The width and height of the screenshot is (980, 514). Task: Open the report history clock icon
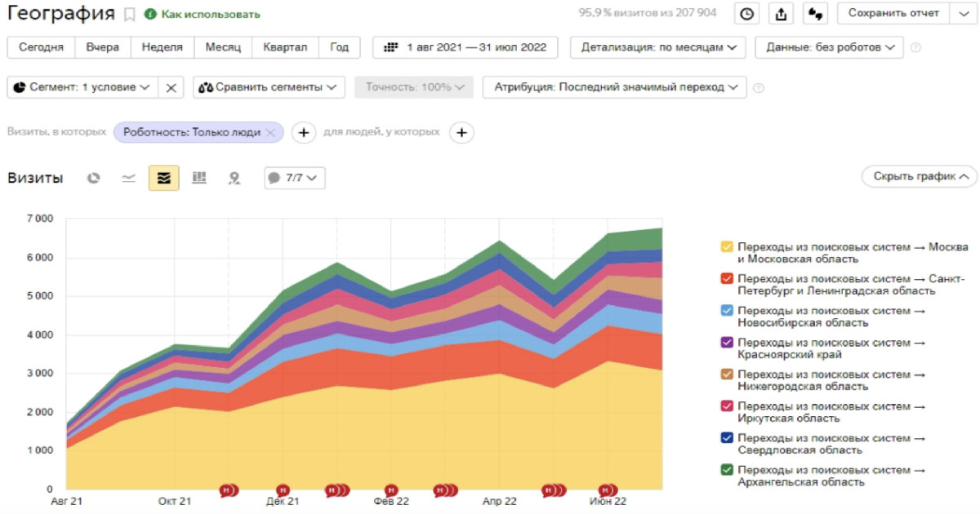[x=747, y=13]
